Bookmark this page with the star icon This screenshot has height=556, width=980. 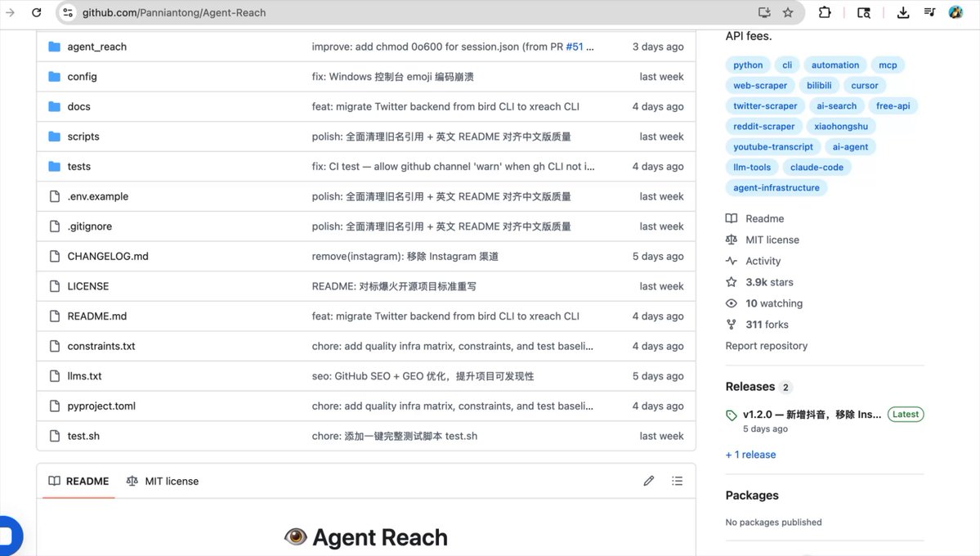[788, 12]
